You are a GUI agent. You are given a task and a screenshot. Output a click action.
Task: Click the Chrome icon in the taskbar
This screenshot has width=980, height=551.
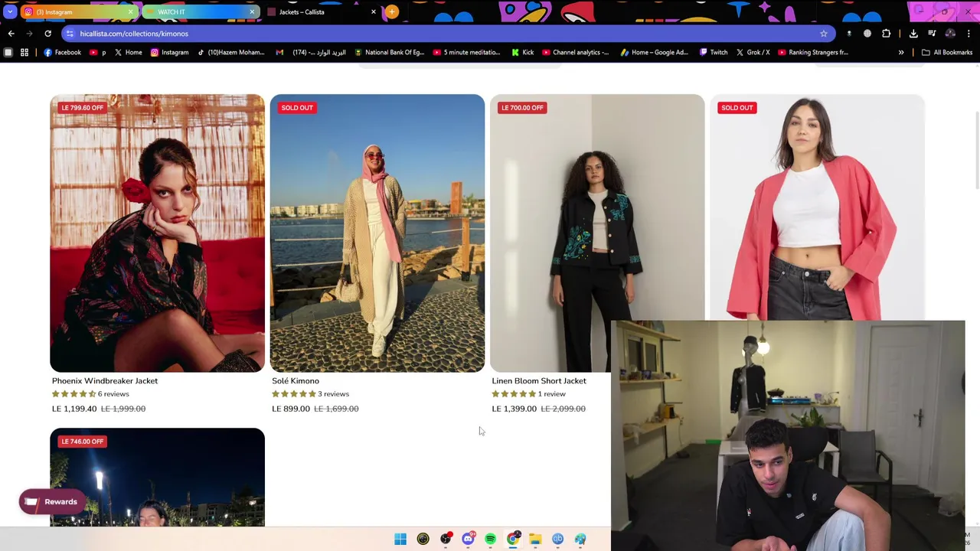513,540
